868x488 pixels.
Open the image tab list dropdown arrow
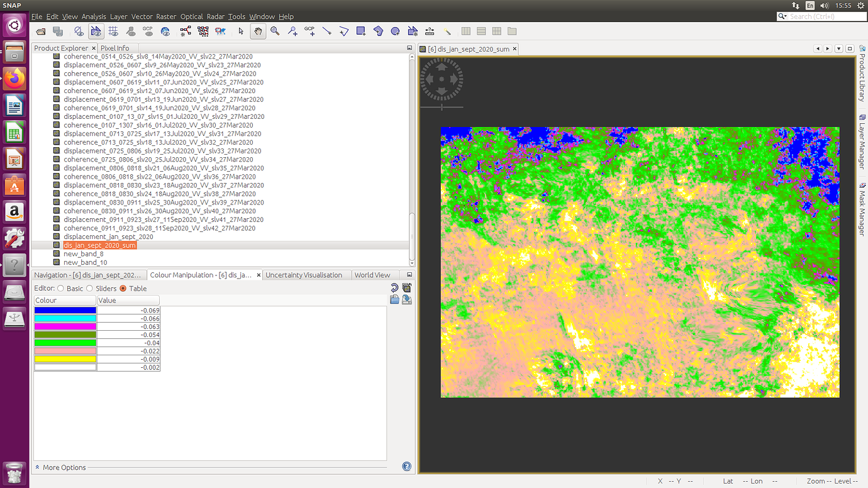click(839, 48)
